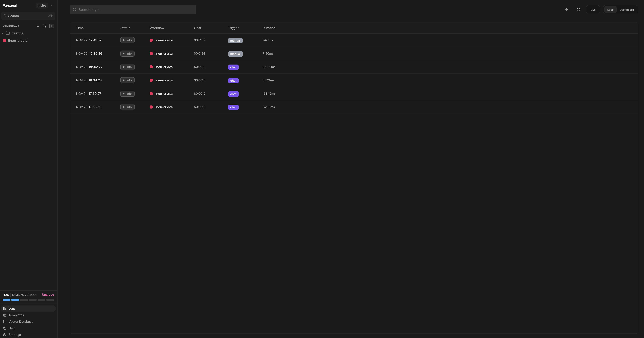Open the Vector Database panel
This screenshot has height=338, width=644.
point(21,321)
